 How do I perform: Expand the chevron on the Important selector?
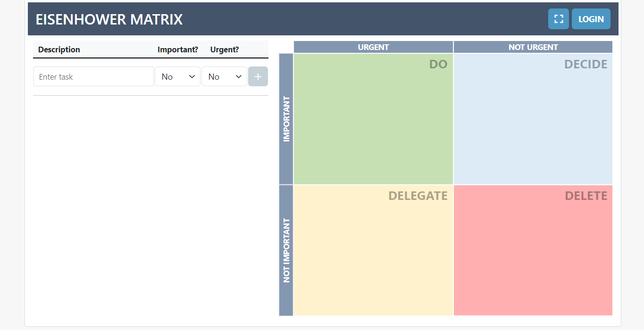tap(192, 76)
